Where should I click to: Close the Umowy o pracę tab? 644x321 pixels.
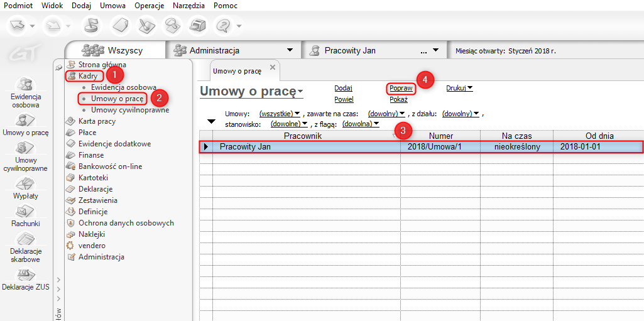click(x=272, y=67)
